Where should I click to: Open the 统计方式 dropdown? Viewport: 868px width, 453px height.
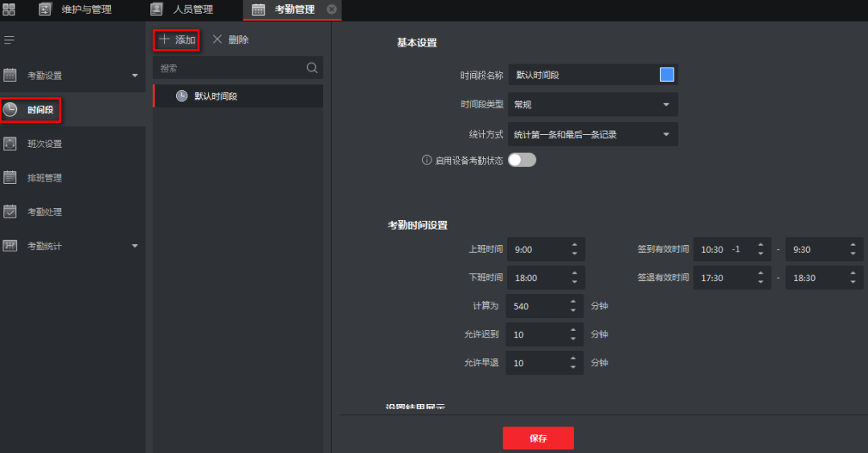593,134
